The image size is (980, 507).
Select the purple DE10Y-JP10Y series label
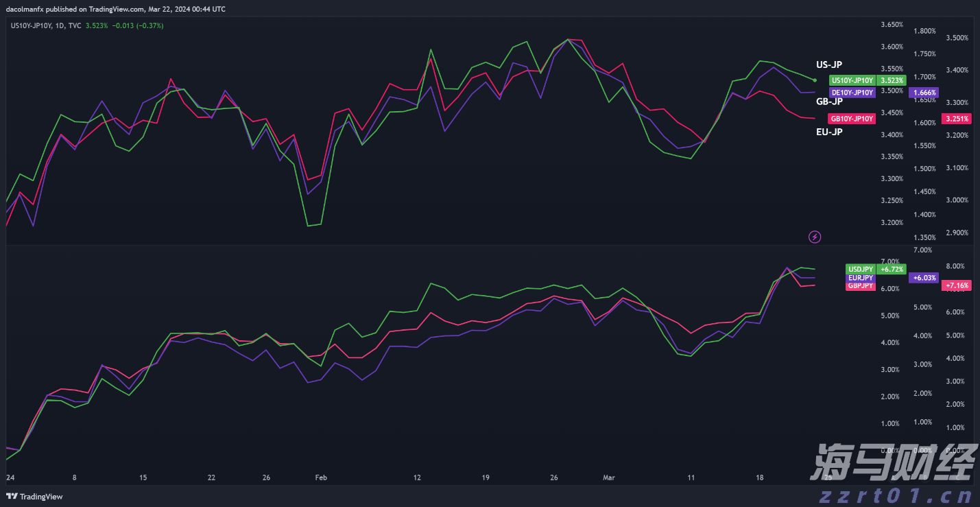(x=852, y=92)
